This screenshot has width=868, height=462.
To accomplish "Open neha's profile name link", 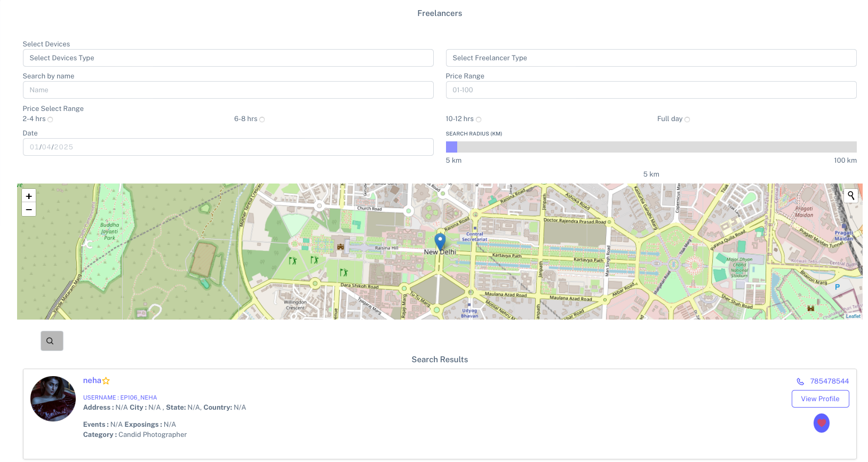I will pyautogui.click(x=92, y=380).
